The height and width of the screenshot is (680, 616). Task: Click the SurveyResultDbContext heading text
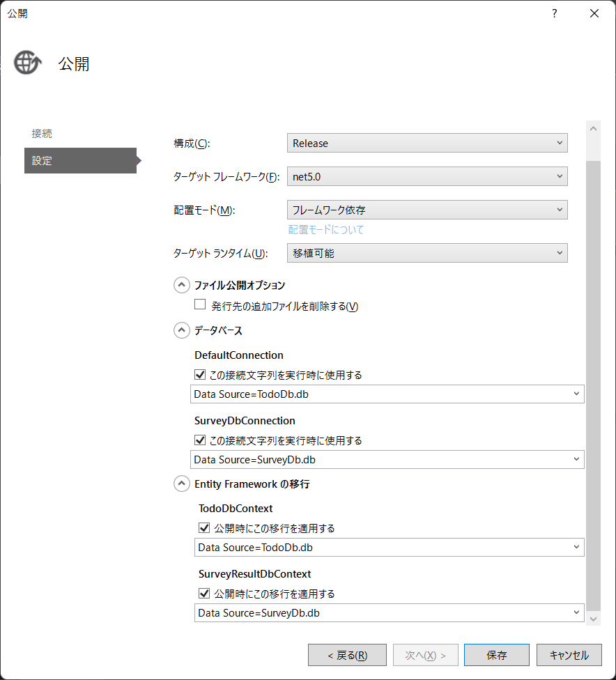coord(254,574)
